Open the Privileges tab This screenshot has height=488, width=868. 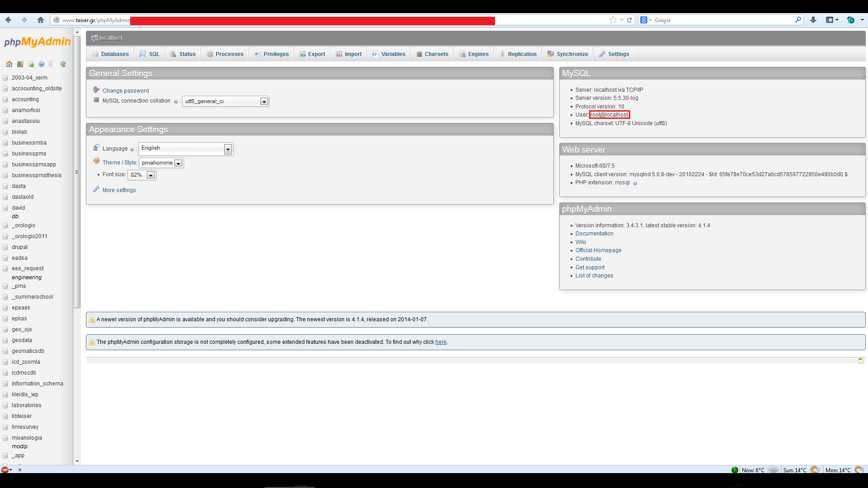tap(272, 54)
